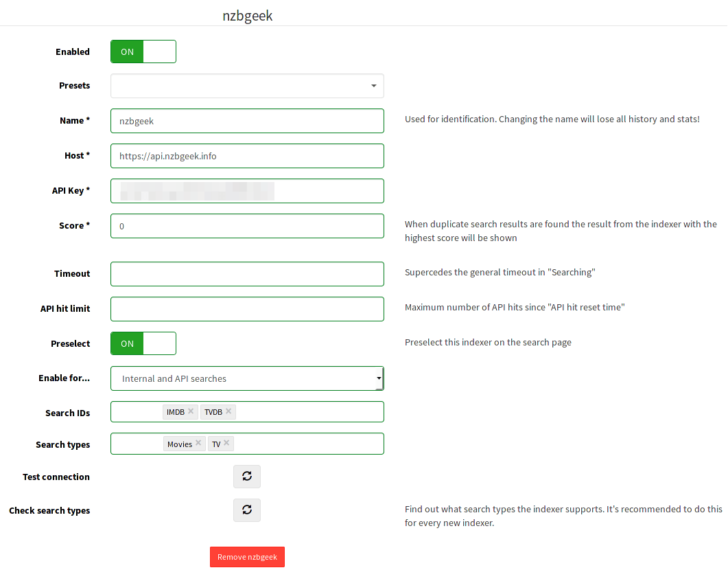Open the Presets dropdown
Viewport: 728px width, 570px height.
(247, 86)
